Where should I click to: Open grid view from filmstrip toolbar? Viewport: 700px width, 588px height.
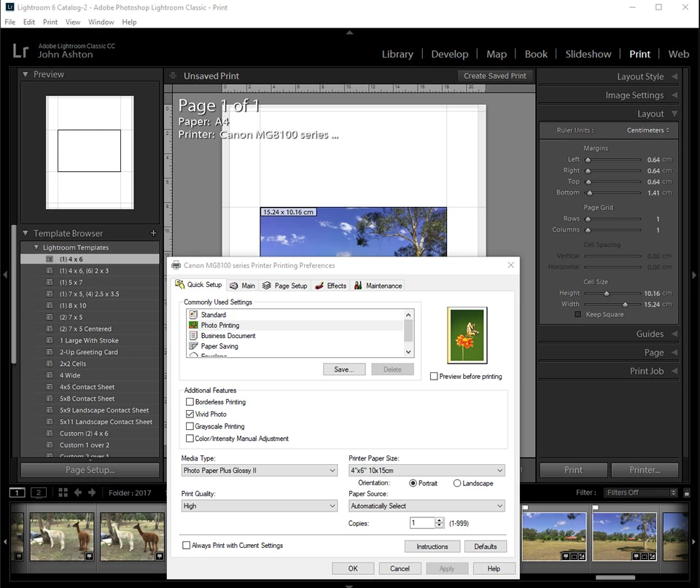[x=63, y=493]
